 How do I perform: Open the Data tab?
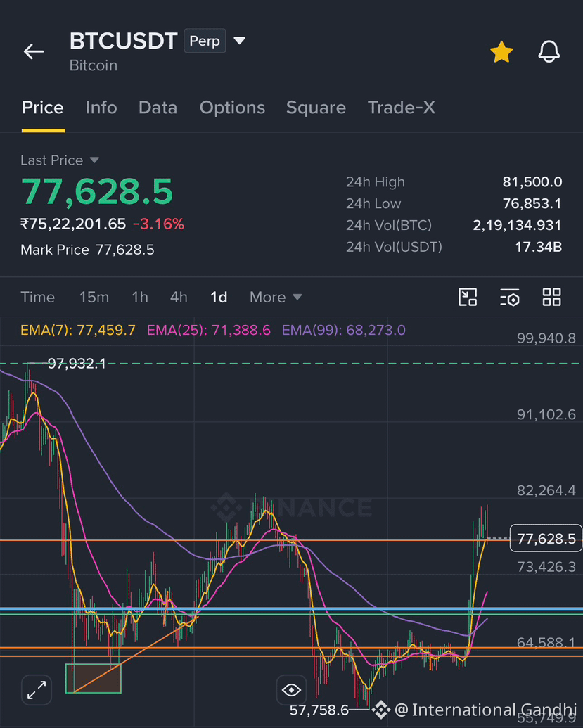pos(158,108)
